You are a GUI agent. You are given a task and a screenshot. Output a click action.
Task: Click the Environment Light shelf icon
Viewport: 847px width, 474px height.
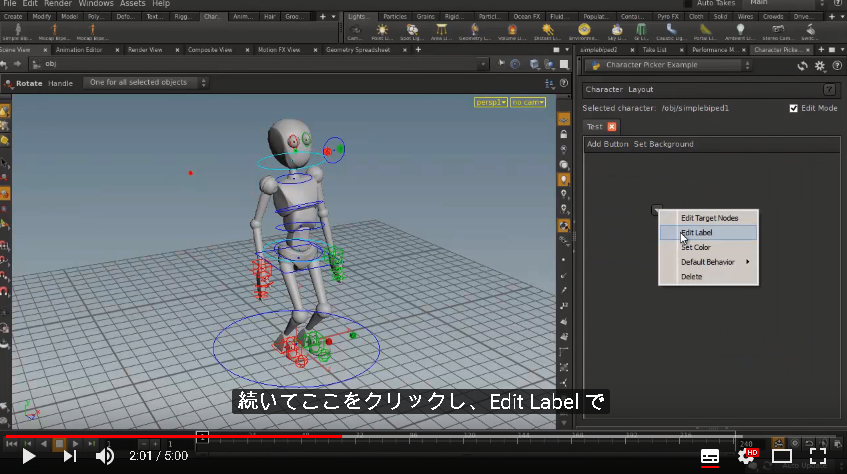point(584,31)
